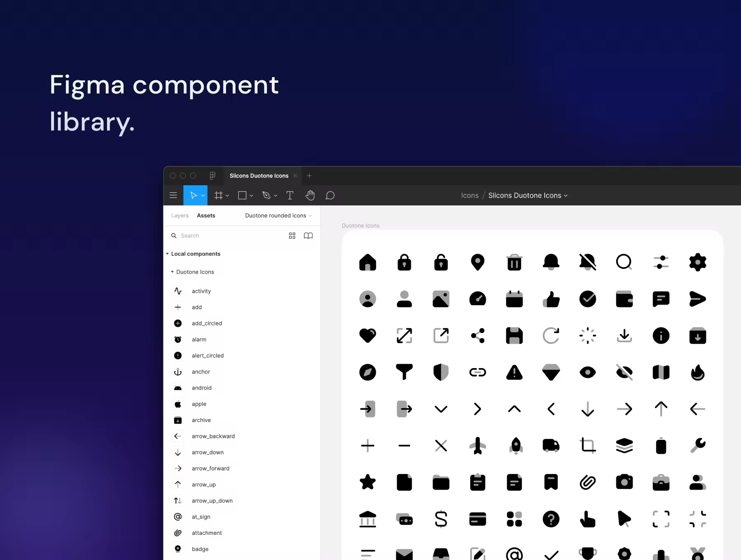Open the Pen tool dropdown arrow
The height and width of the screenshot is (560, 741).
point(275,196)
